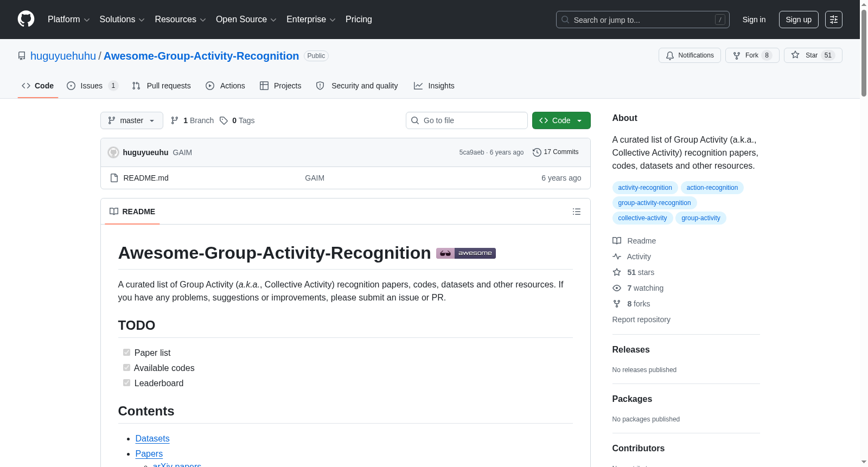Open the 17 Commits link
The image size is (868, 467).
click(556, 152)
